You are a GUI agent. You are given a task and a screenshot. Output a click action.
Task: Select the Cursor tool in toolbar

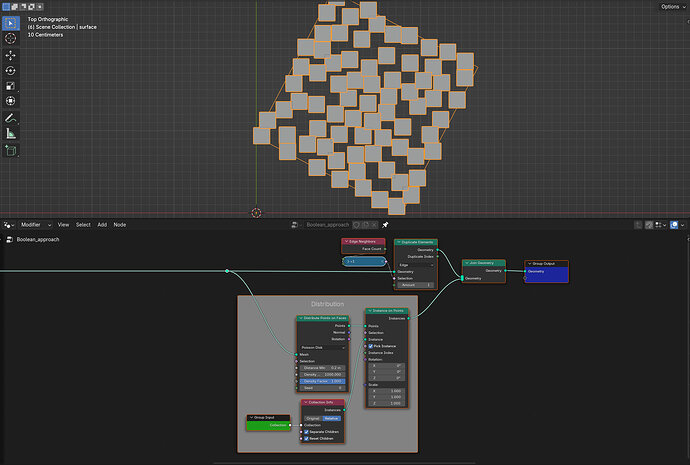[11, 39]
